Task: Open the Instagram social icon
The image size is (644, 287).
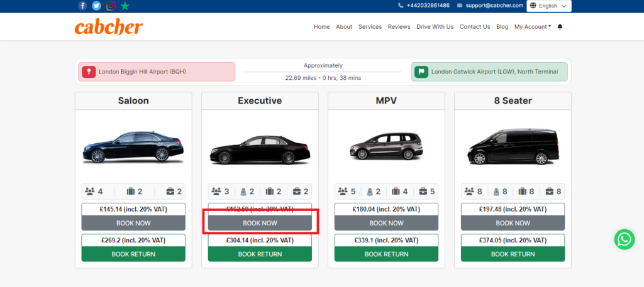Action: click(x=111, y=6)
